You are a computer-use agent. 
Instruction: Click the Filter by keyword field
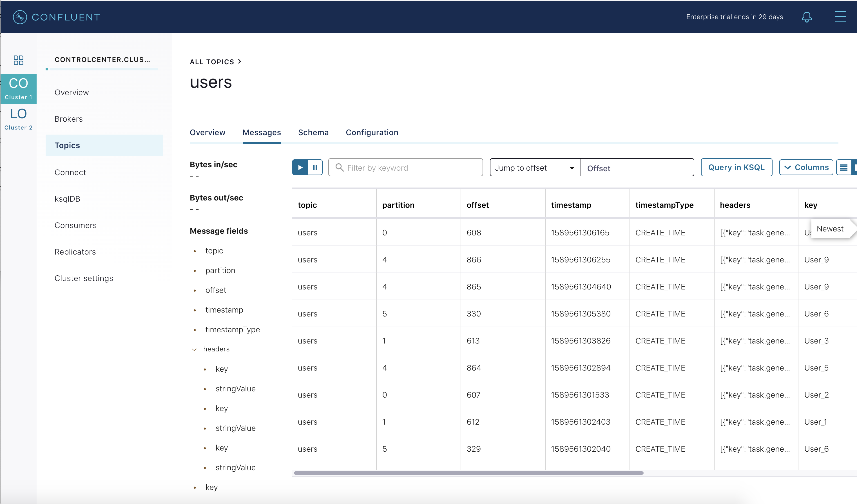tap(405, 167)
